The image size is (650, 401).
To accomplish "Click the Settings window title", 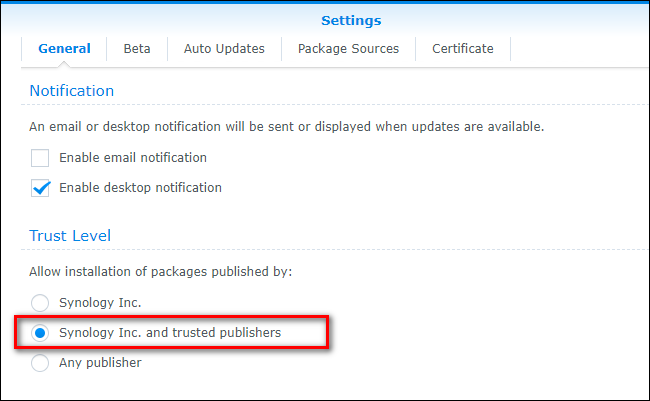I will pyautogui.click(x=350, y=20).
